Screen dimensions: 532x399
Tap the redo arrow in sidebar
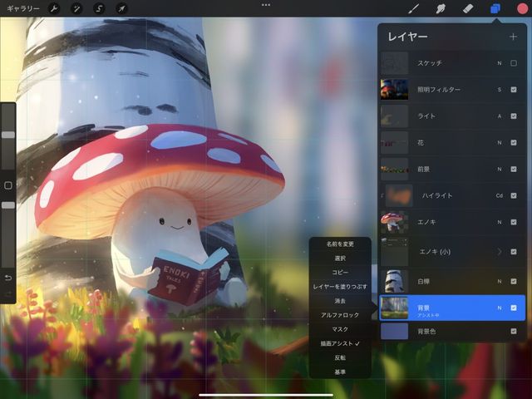pyautogui.click(x=8, y=293)
